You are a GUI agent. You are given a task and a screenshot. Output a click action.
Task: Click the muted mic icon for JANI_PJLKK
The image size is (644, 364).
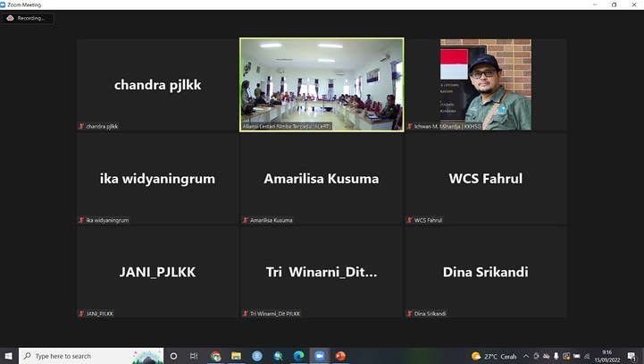pyautogui.click(x=81, y=314)
